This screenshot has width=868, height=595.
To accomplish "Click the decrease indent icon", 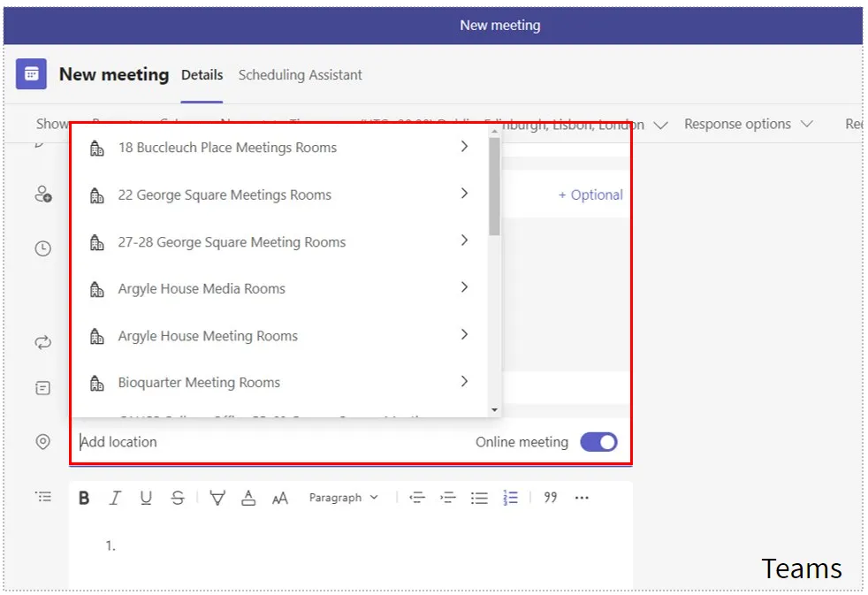I will [x=417, y=497].
